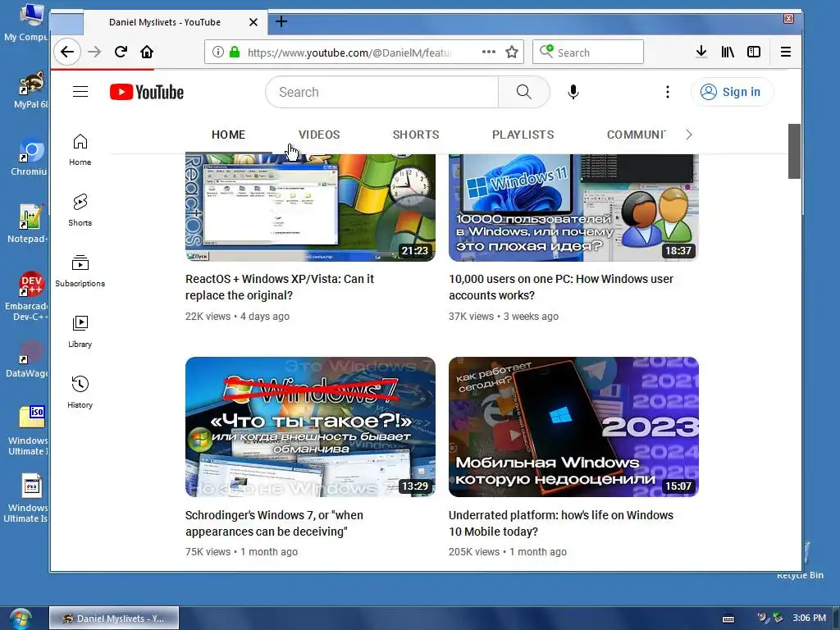Switch to the VIDEOS channel tab

(x=319, y=135)
